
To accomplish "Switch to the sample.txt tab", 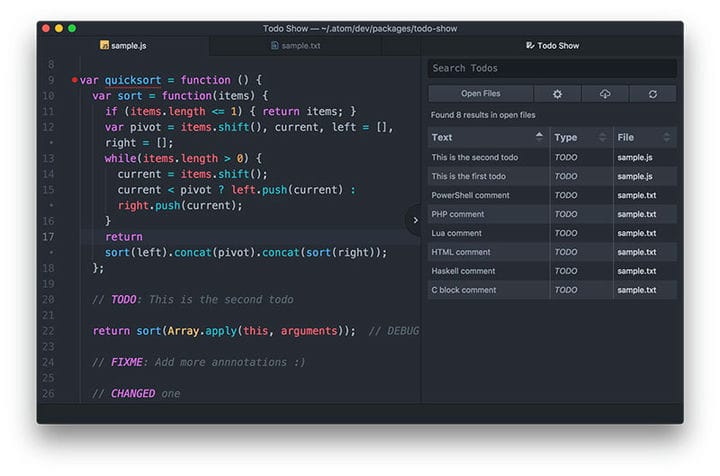I will (295, 45).
